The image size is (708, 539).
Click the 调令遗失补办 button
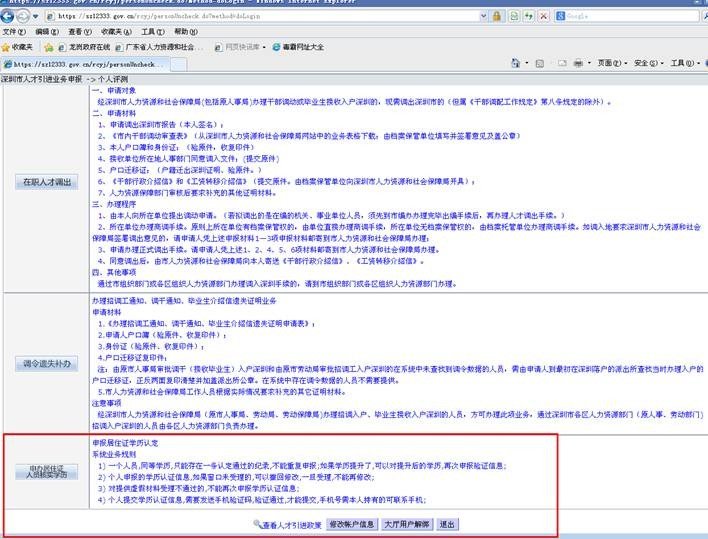(x=47, y=363)
